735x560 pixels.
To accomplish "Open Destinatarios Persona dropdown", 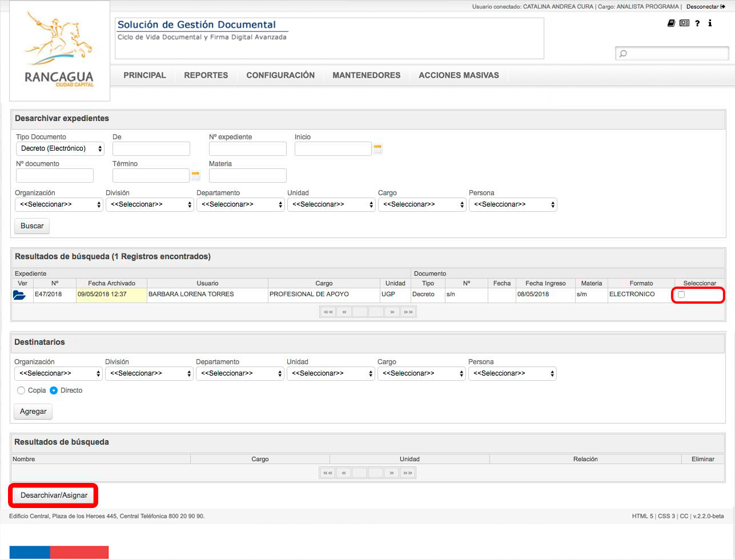I will point(512,373).
